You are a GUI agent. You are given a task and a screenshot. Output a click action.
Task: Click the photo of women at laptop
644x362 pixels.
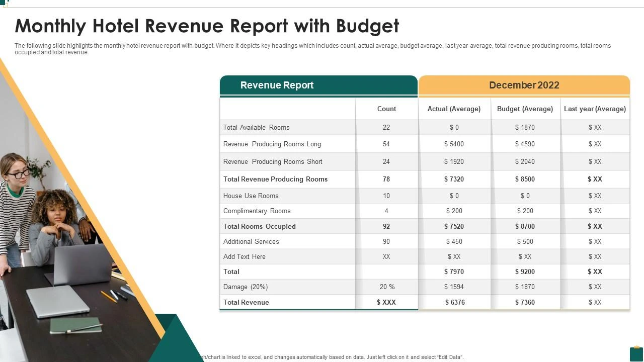pyautogui.click(x=55, y=236)
